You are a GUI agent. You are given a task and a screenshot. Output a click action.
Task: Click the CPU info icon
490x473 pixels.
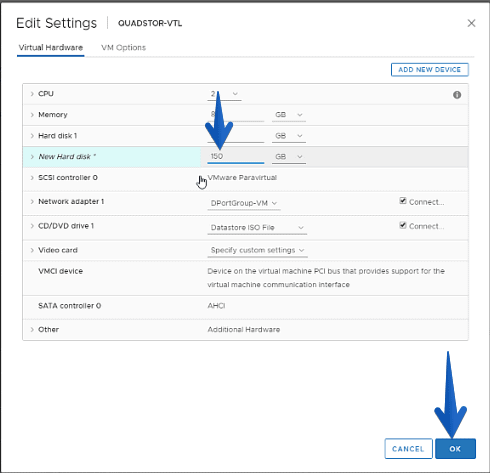click(457, 95)
